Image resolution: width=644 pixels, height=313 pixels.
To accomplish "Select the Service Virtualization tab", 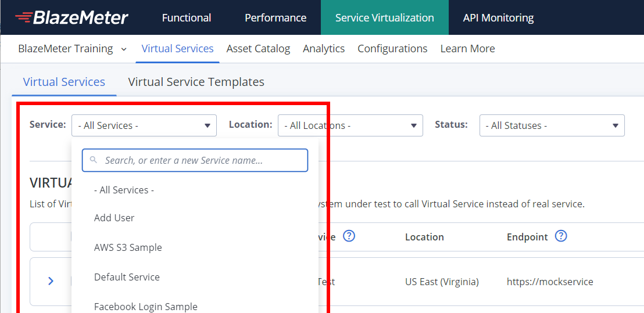I will [x=384, y=17].
